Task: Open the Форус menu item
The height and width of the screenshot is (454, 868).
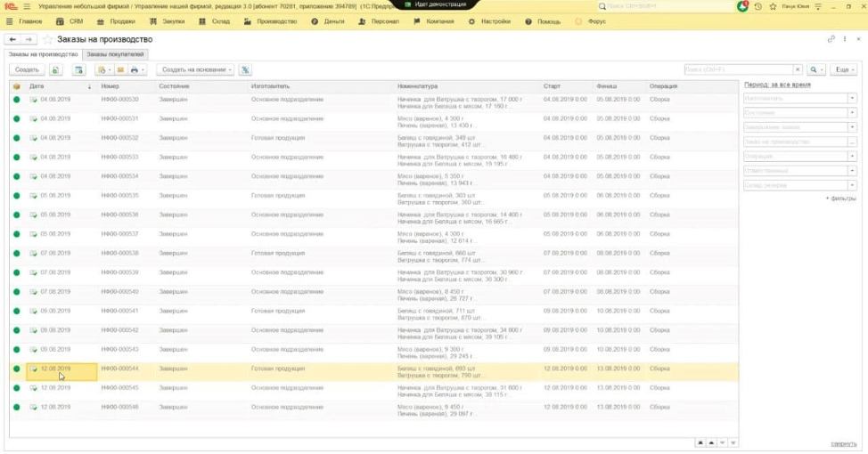Action: (591, 21)
